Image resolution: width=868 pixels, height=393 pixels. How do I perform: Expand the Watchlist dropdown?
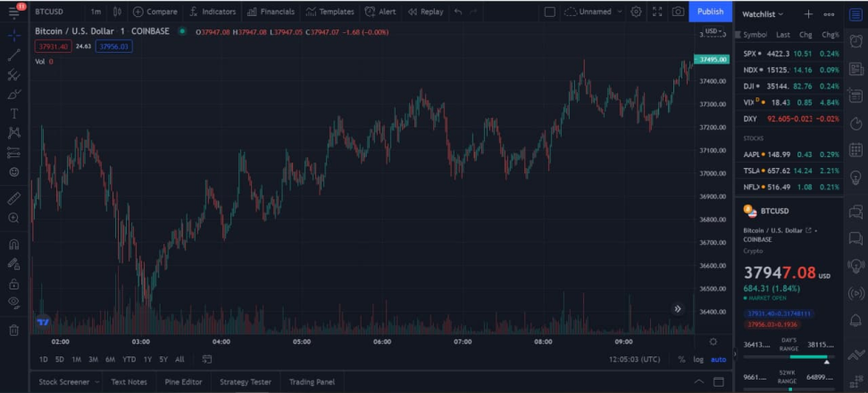(763, 14)
